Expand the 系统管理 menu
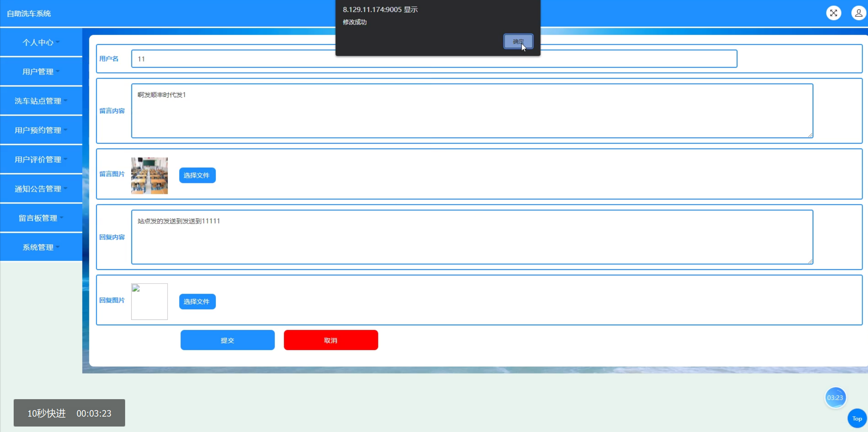Screen dimensions: 868x432 pyautogui.click(x=41, y=247)
